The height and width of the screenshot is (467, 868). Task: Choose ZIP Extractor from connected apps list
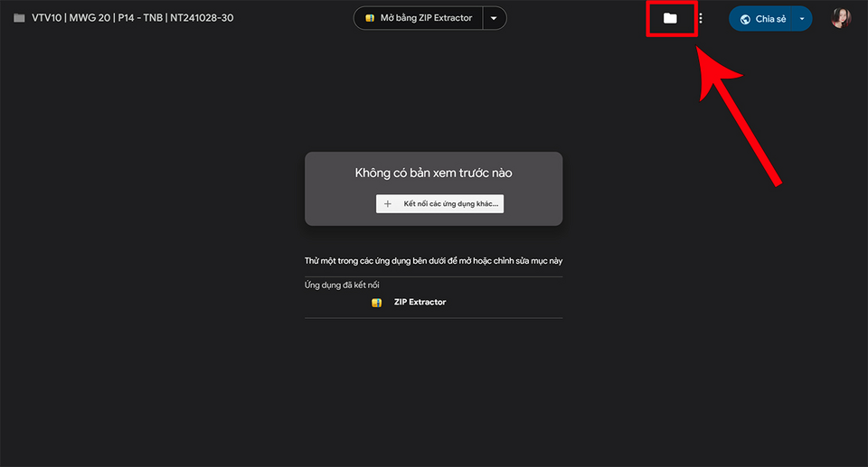point(420,303)
